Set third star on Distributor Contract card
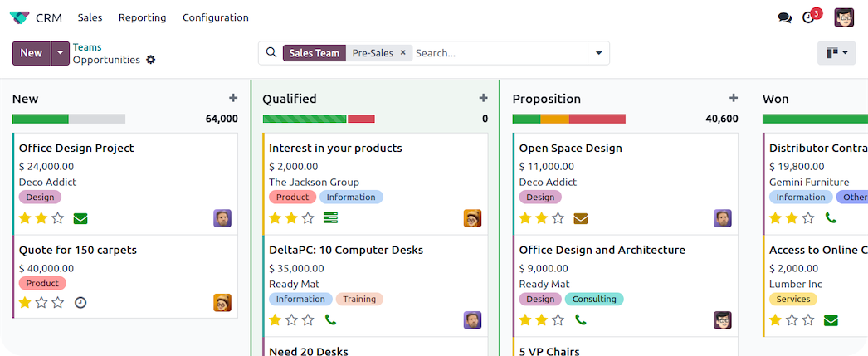Viewport: 868px width, 356px height. click(x=808, y=218)
